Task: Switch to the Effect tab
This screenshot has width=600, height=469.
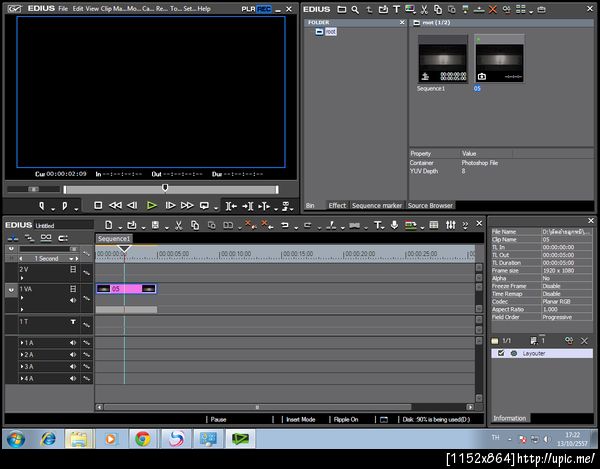Action: (337, 205)
